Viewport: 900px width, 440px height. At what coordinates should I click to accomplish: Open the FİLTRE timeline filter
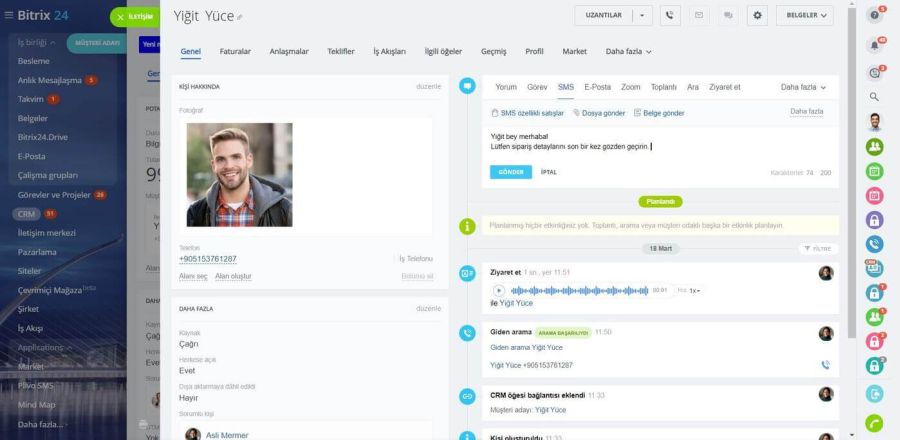click(x=818, y=249)
